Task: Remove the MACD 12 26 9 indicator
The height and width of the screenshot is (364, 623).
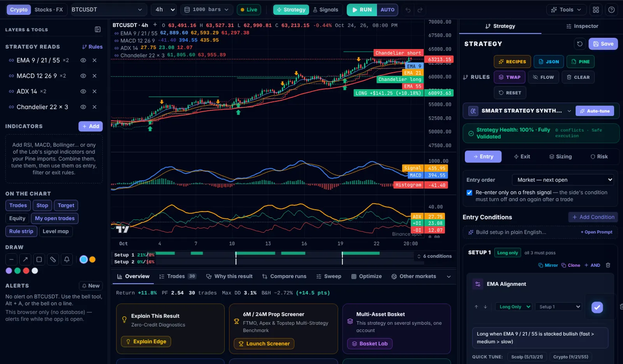Action: click(x=94, y=76)
